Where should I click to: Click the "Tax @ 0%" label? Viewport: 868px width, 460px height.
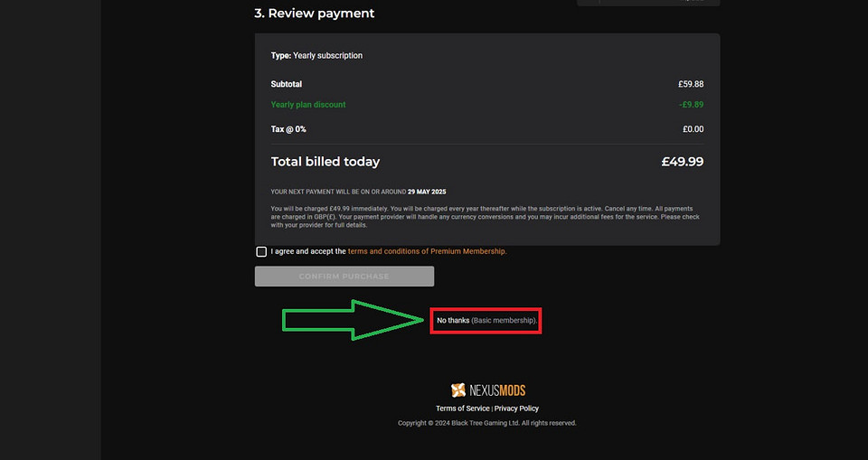click(x=288, y=129)
